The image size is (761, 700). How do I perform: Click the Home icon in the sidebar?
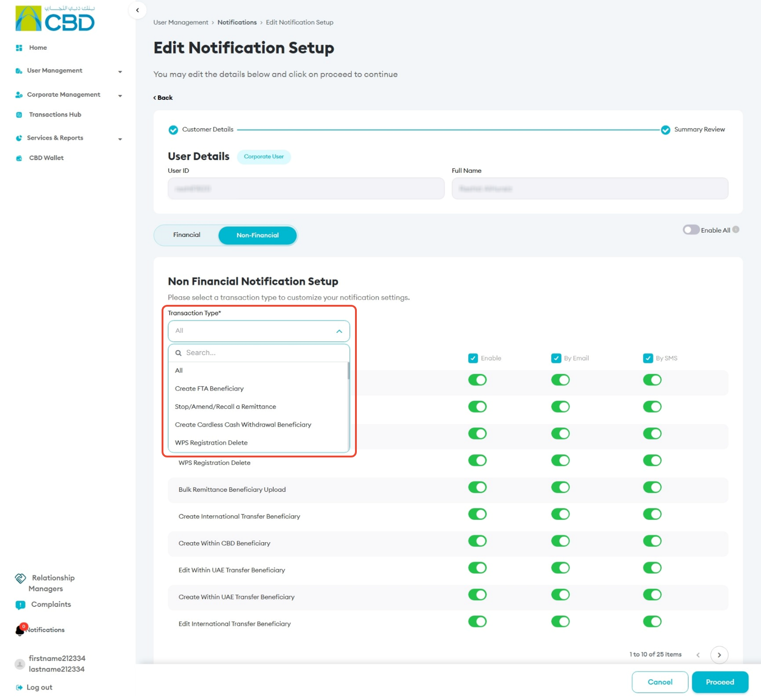coord(19,48)
